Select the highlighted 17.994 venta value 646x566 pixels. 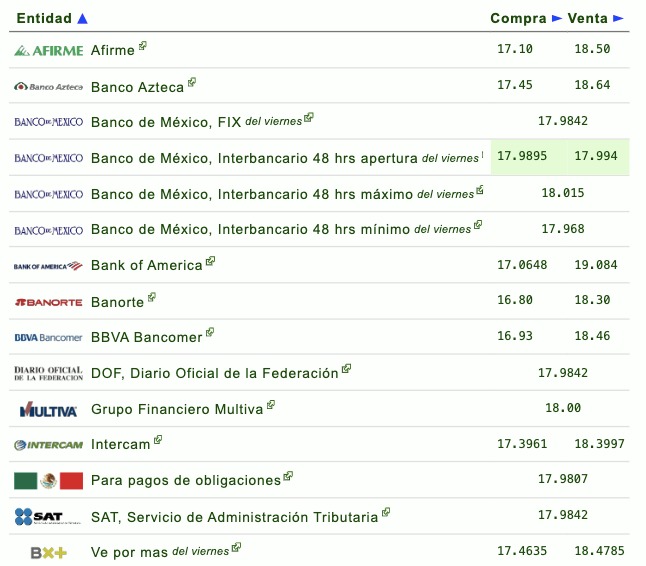coord(596,156)
